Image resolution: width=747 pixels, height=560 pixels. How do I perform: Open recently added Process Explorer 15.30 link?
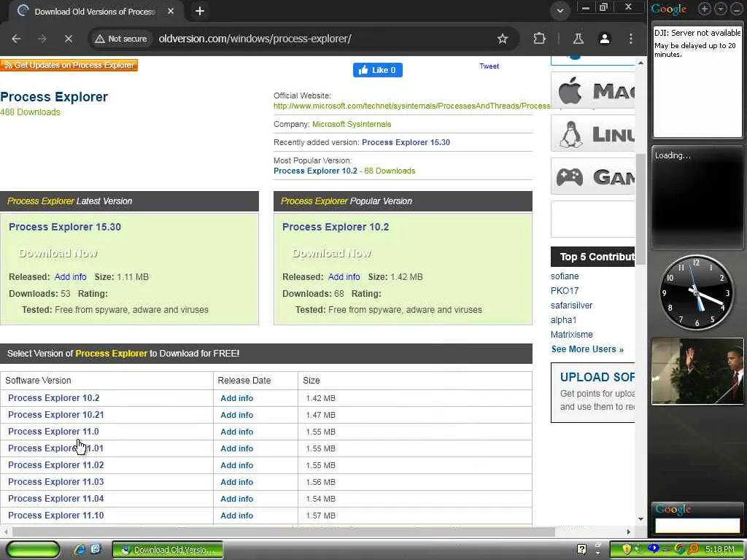pos(406,142)
